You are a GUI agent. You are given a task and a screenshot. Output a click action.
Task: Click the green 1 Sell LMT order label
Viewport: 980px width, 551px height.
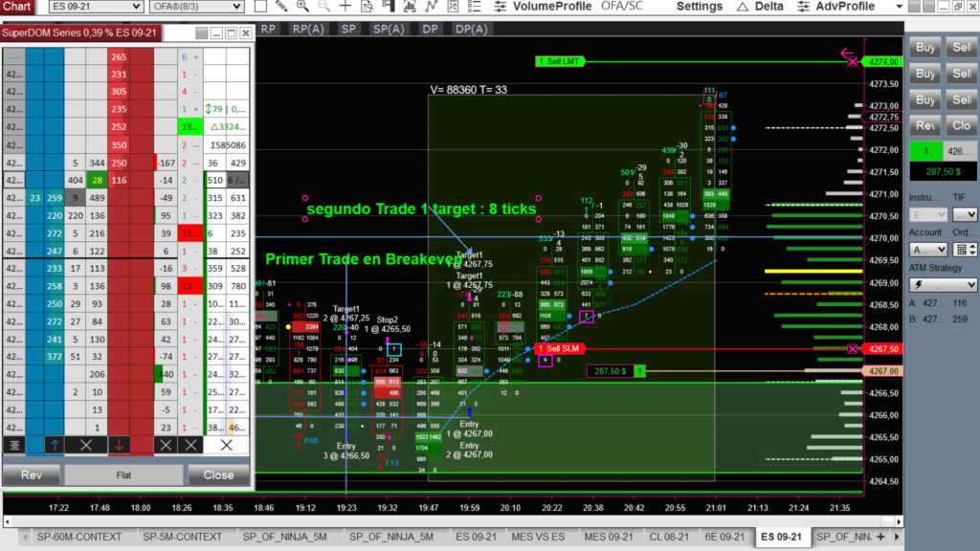point(561,61)
